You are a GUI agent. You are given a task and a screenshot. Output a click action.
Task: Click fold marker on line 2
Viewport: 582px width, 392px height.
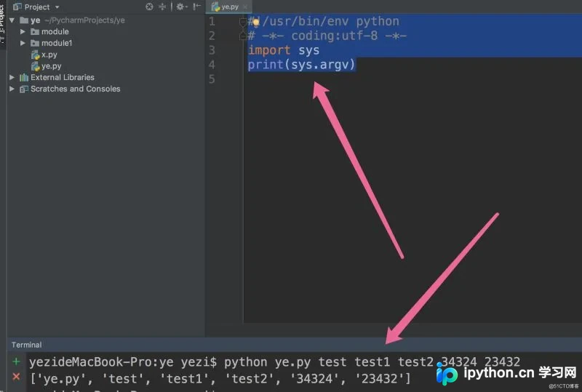[243, 36]
